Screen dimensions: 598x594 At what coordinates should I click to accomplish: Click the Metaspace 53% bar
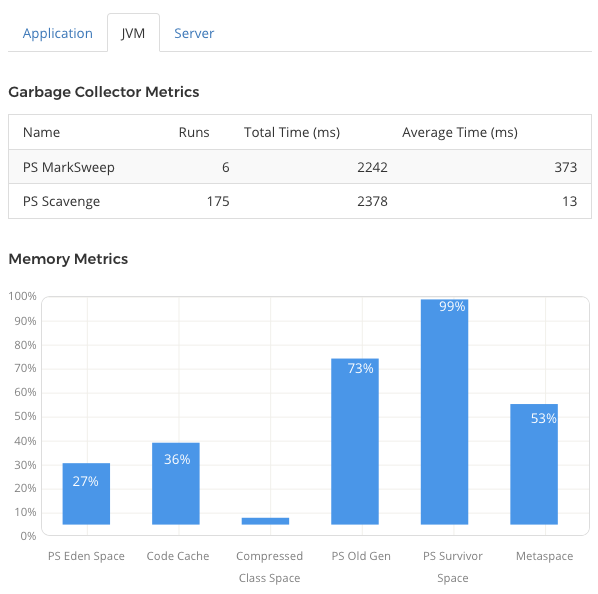point(534,464)
